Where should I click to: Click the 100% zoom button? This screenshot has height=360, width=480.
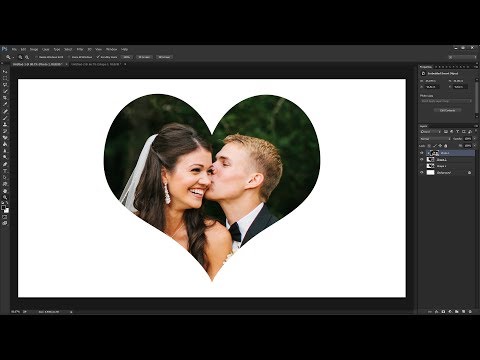(x=127, y=57)
